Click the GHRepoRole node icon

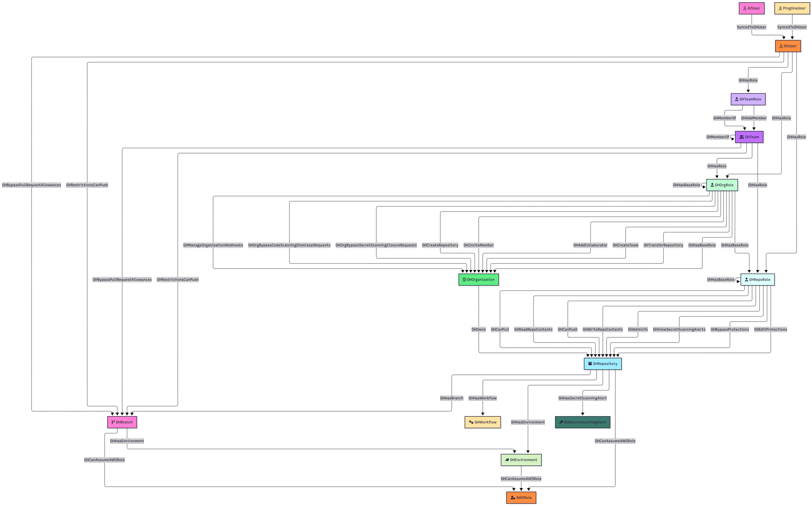point(746,280)
